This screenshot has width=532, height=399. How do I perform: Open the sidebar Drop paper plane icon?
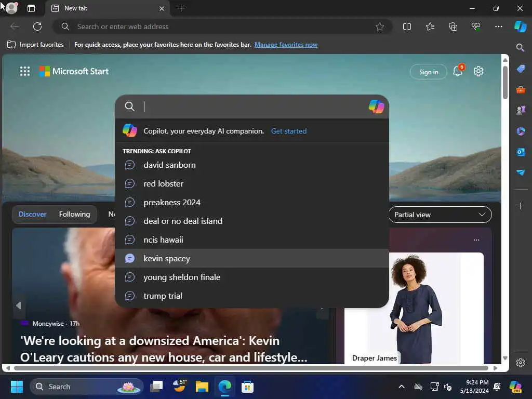coord(521,172)
